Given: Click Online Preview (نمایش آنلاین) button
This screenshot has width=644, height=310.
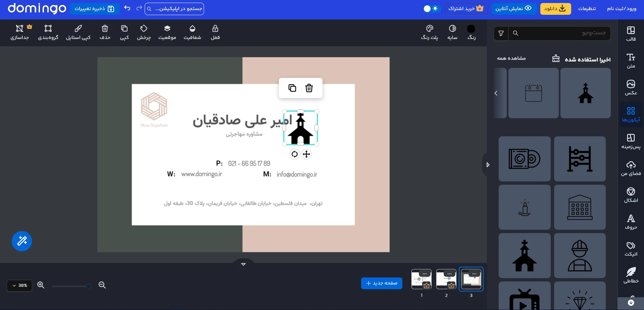Looking at the screenshot, I should click(513, 9).
